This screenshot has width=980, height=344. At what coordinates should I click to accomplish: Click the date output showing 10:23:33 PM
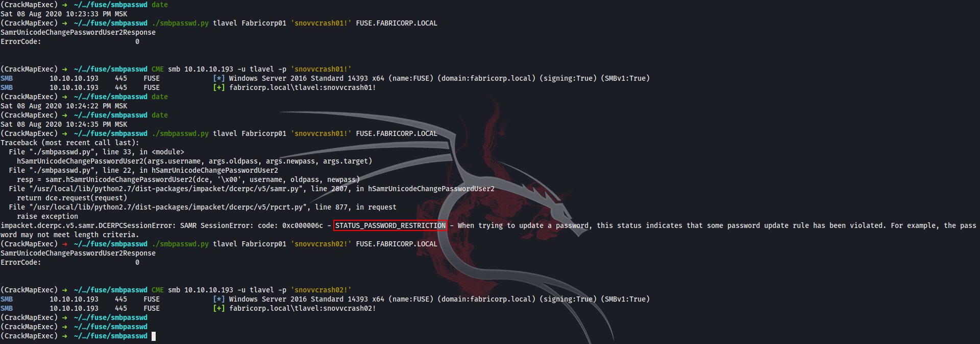point(64,14)
